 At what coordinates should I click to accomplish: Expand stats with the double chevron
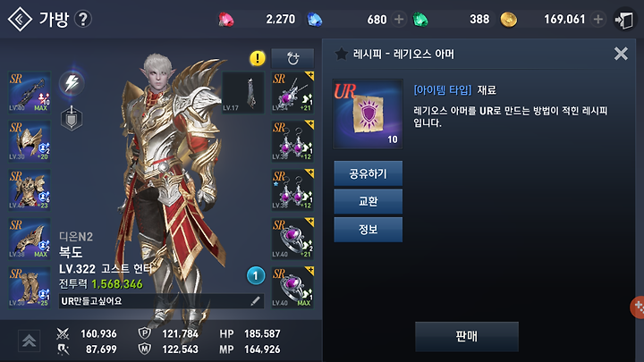click(29, 341)
